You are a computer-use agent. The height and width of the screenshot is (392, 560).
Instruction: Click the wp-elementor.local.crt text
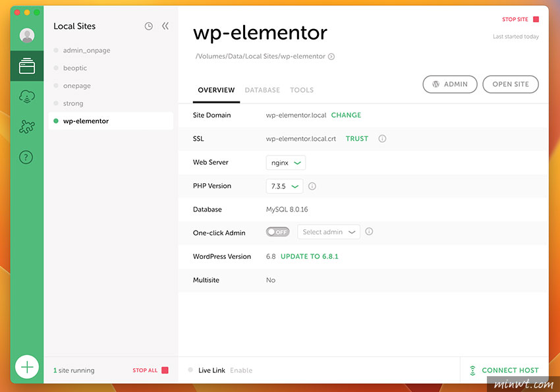(300, 138)
